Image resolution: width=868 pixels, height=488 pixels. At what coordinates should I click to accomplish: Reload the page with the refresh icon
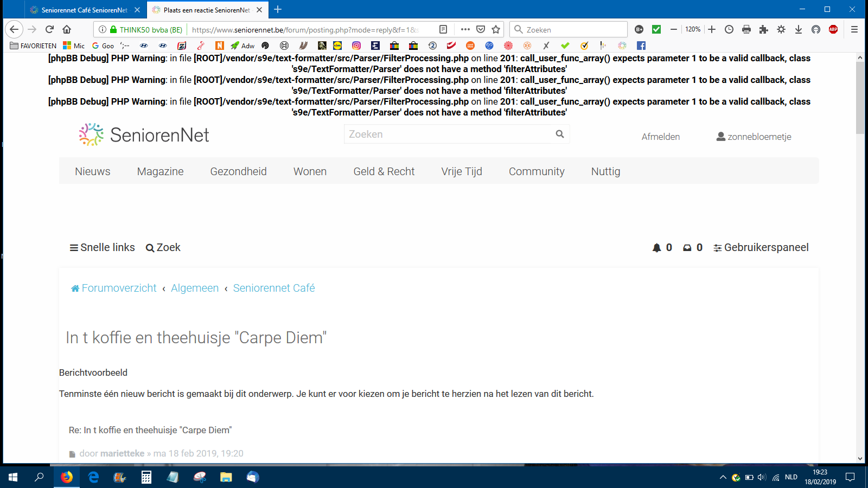[49, 29]
